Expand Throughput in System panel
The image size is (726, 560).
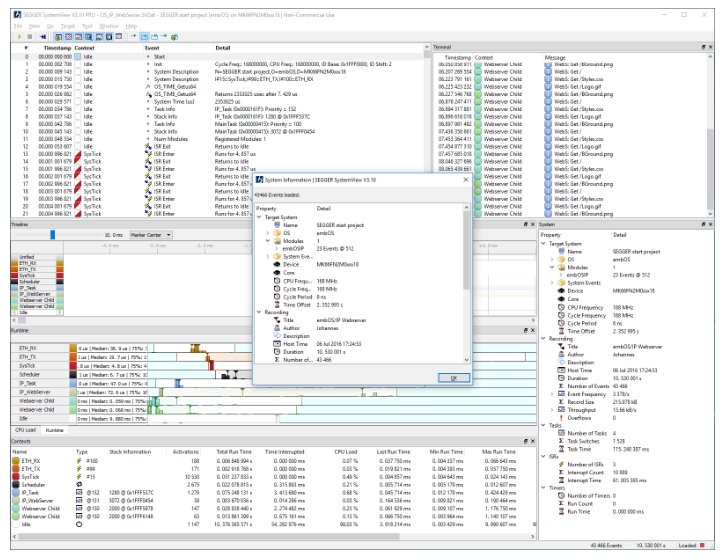click(551, 410)
